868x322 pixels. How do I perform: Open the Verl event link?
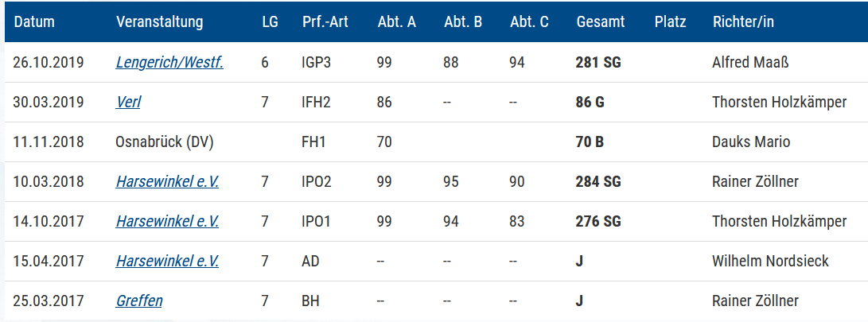pyautogui.click(x=128, y=103)
